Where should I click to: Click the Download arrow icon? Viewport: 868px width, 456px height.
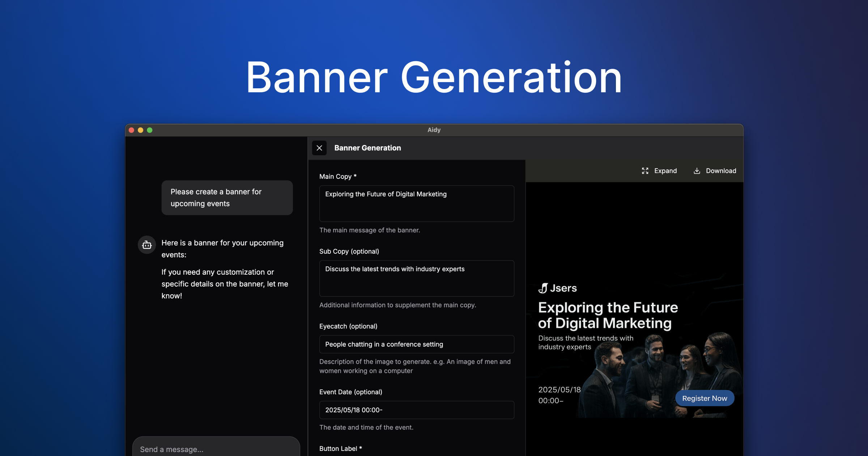[x=697, y=171]
